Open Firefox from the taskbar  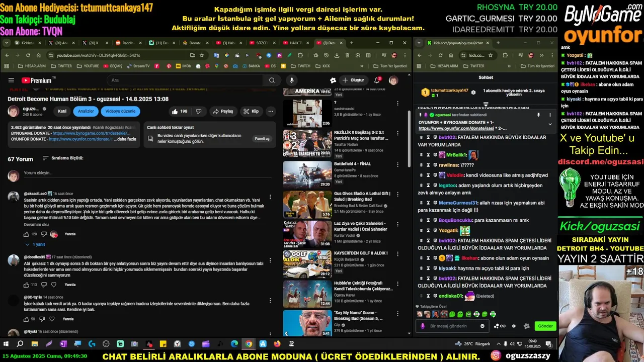point(277,344)
